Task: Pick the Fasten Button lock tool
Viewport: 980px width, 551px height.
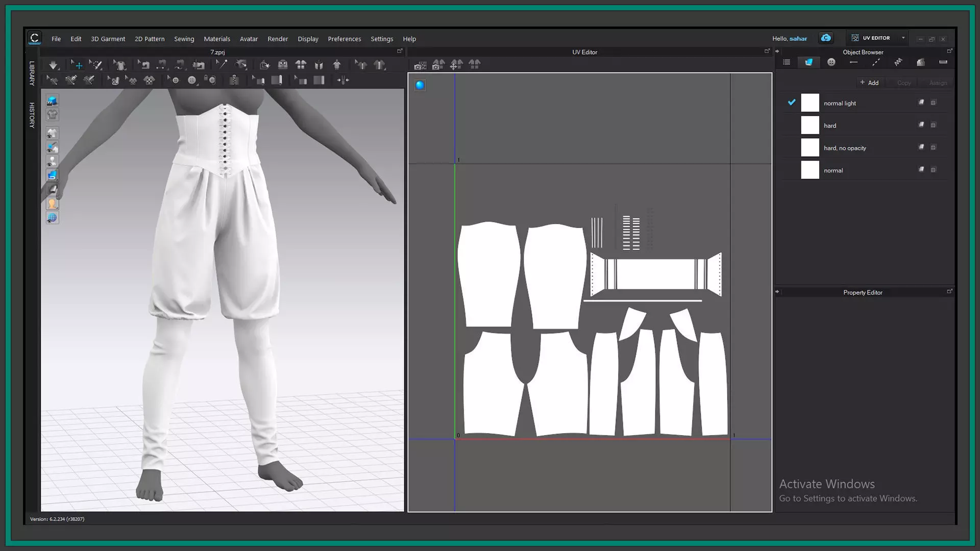Action: click(210, 80)
